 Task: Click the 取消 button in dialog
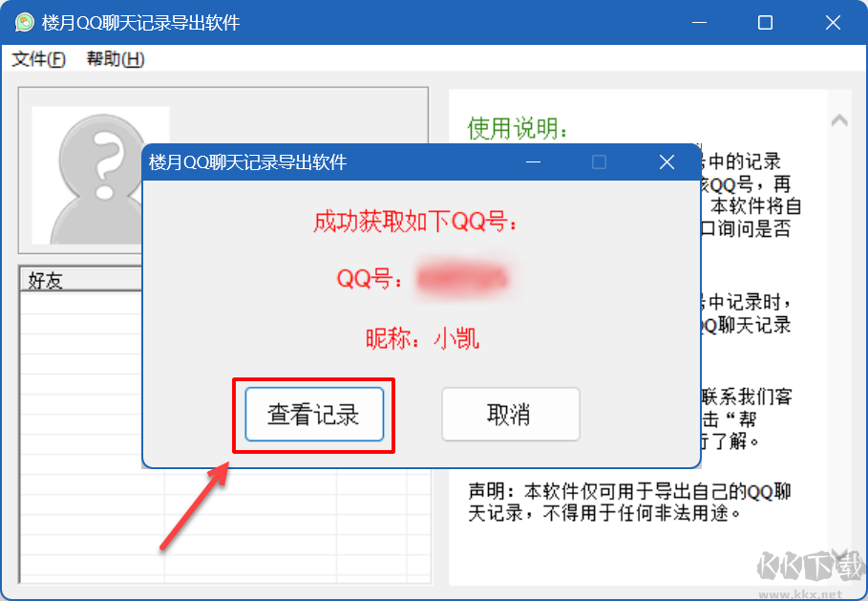click(511, 415)
